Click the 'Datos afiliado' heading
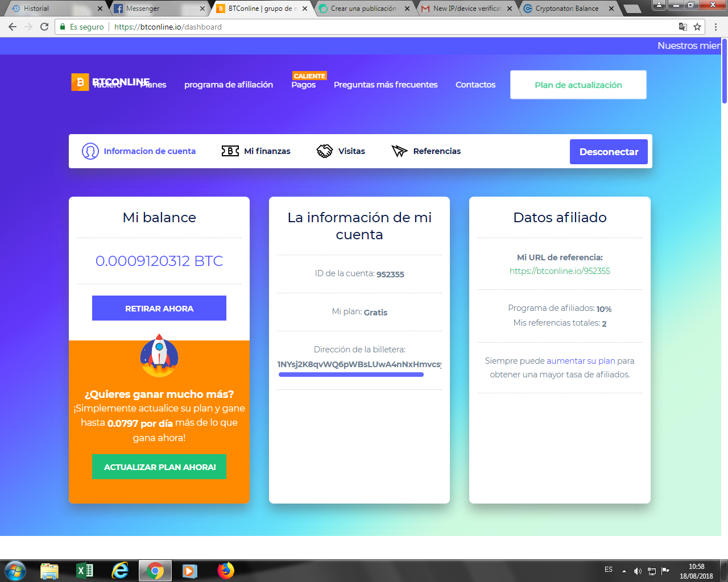 [560, 217]
